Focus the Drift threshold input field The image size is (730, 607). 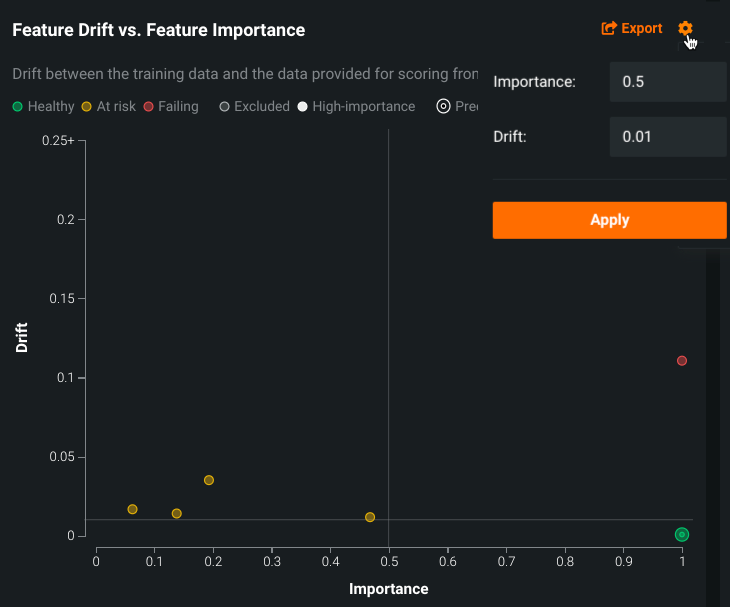[667, 136]
